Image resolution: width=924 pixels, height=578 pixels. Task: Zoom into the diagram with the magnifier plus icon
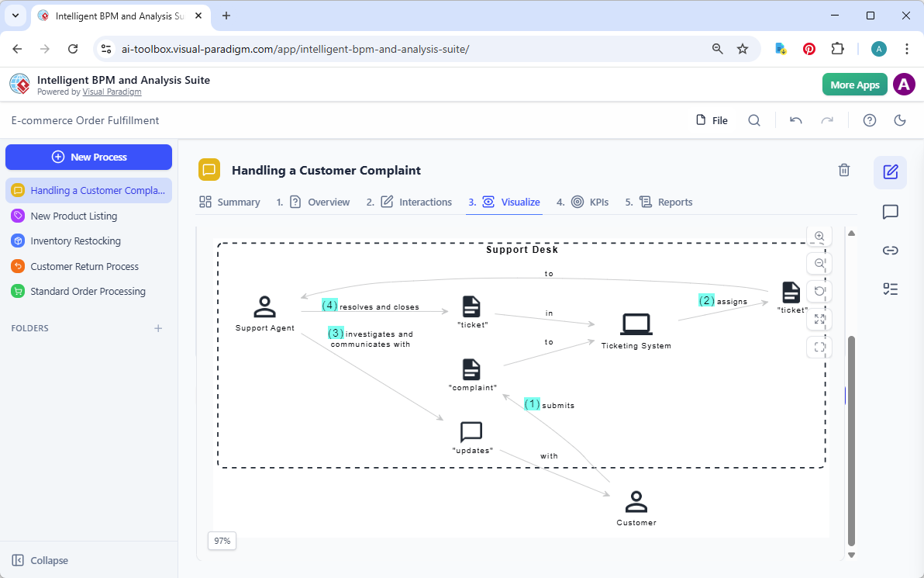coord(819,236)
